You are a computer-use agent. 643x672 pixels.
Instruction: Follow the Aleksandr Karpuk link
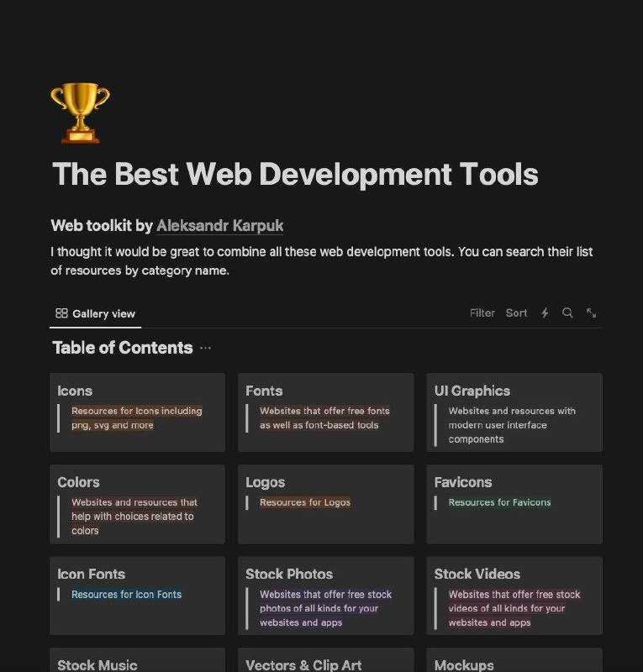pos(219,225)
